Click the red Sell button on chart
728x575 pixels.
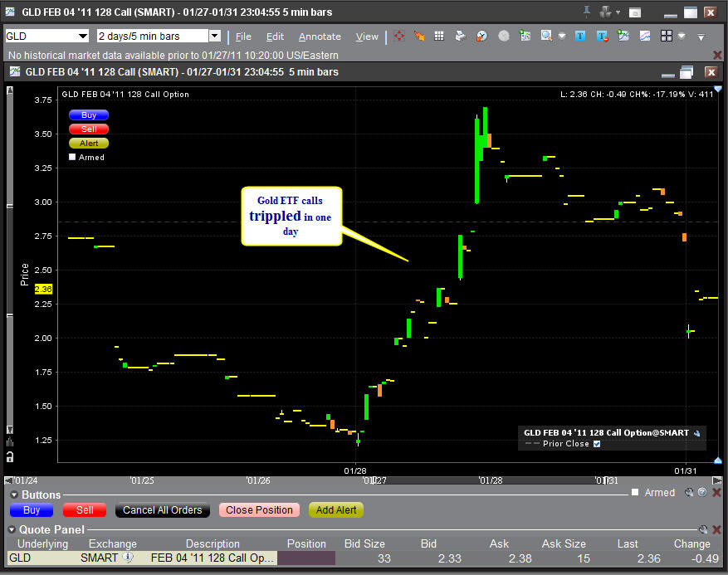[x=89, y=129]
